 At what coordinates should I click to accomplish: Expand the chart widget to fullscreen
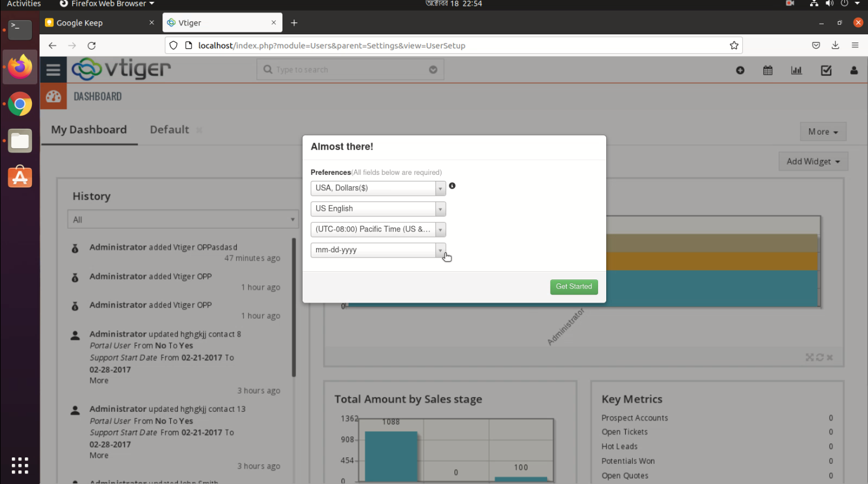809,357
